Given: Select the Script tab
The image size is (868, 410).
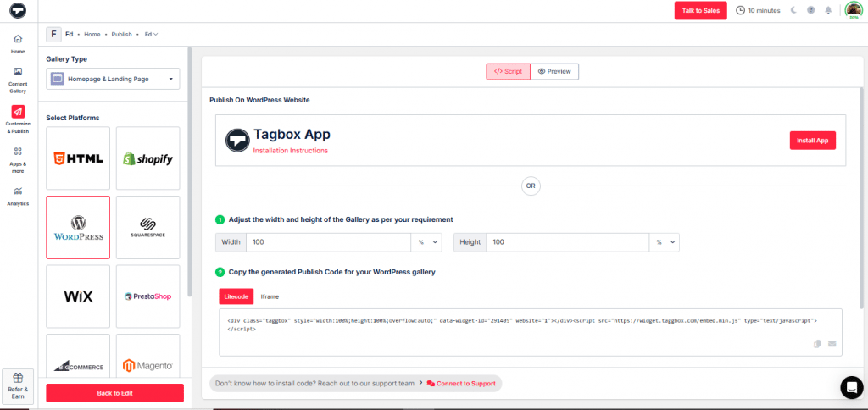Looking at the screenshot, I should tap(508, 71).
